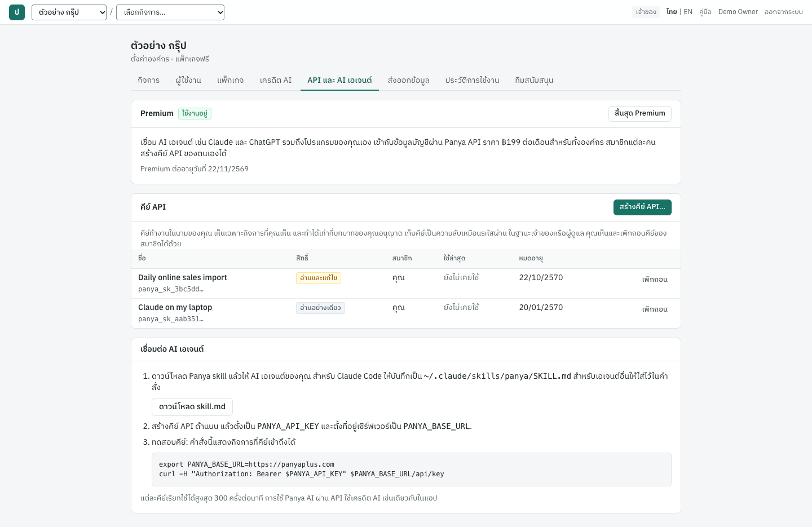The height and width of the screenshot is (527, 812).
Task: Switch to the แพ็กเกจ tab
Action: [231, 81]
